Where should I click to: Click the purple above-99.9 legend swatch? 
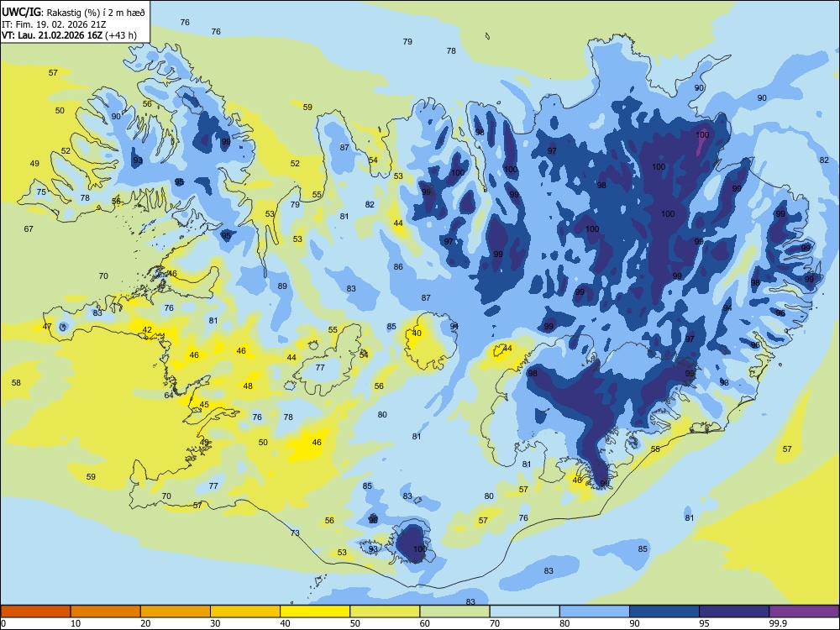(804, 612)
